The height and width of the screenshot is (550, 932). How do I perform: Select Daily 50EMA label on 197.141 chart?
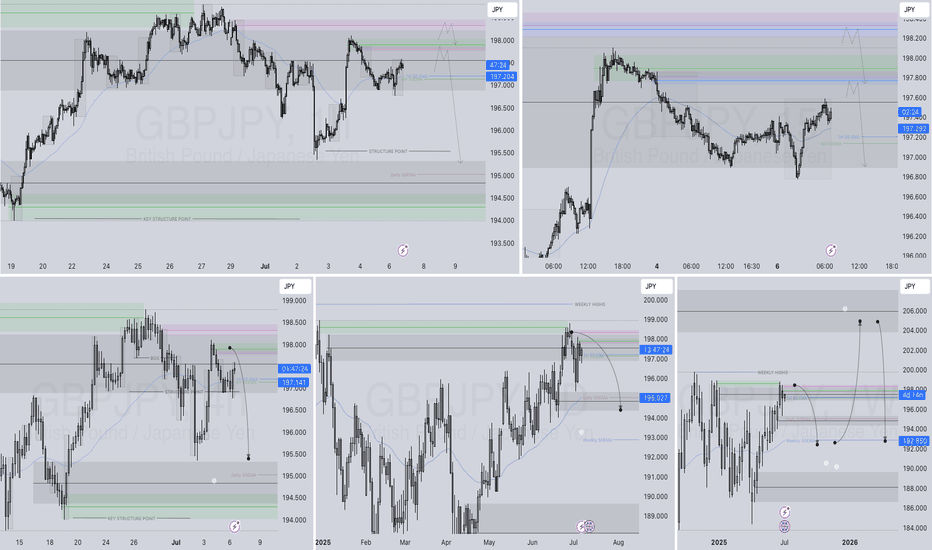point(244,475)
